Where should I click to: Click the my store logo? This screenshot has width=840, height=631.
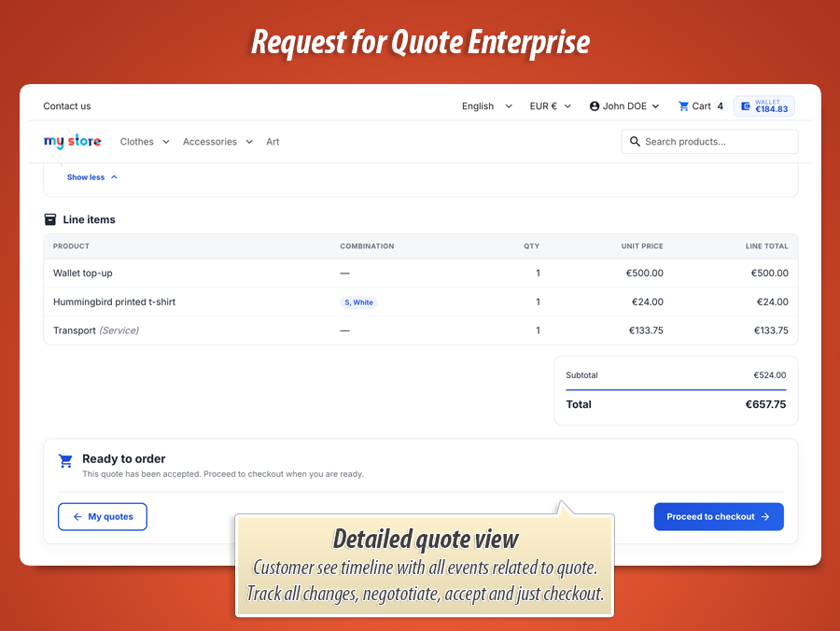click(x=72, y=141)
